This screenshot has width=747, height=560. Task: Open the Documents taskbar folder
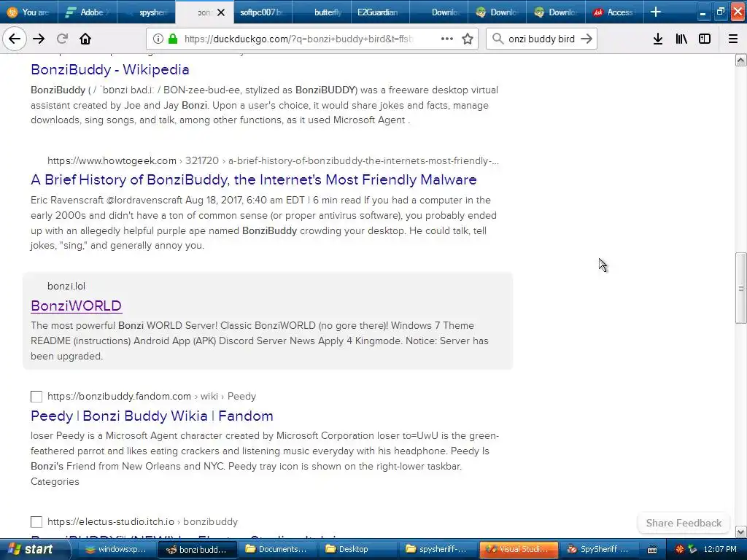tap(276, 549)
